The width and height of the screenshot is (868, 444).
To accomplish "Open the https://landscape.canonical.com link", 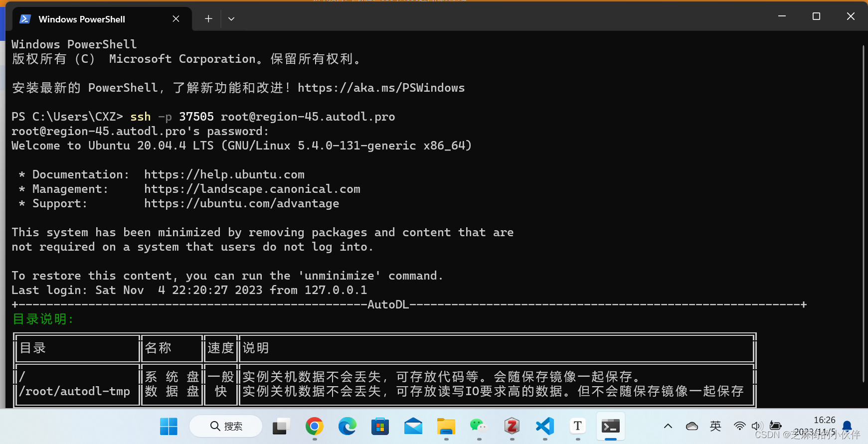I will [x=252, y=189].
